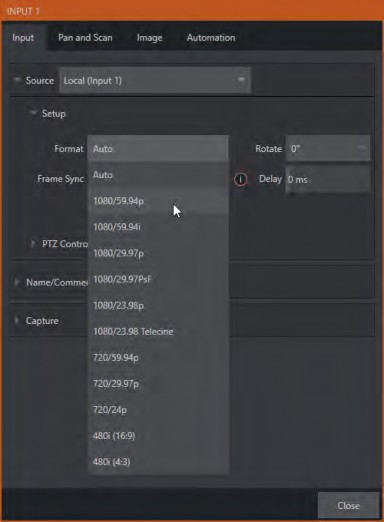
Task: Open the Source dropdown Local (Input 1)
Action: tap(155, 80)
